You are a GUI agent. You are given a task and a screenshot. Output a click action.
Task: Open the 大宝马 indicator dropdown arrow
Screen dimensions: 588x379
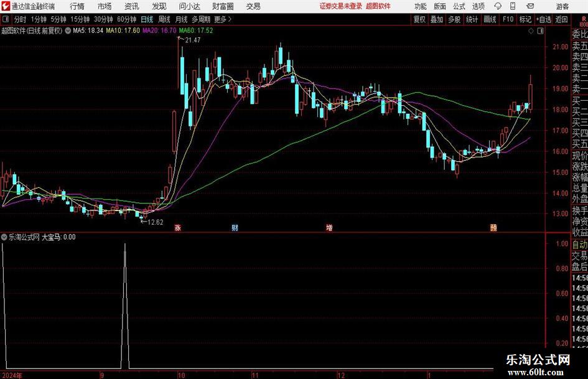[4, 236]
